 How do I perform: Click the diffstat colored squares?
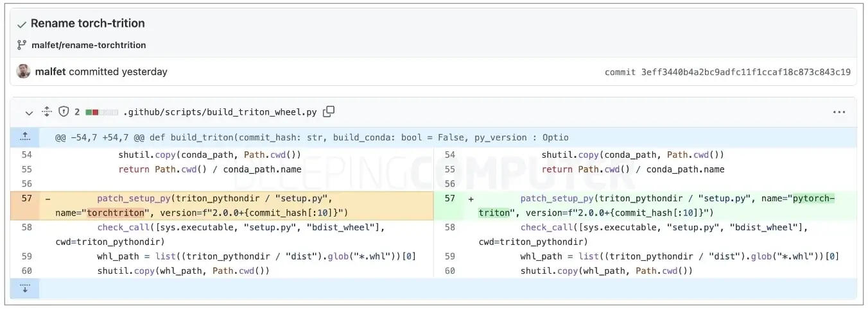(x=101, y=112)
